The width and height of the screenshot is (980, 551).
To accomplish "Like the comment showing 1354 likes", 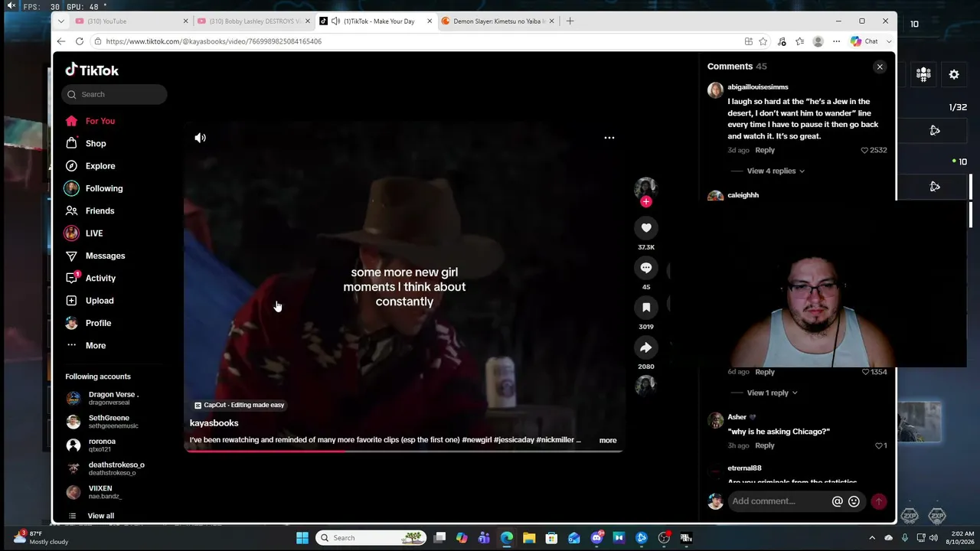I will coord(865,372).
